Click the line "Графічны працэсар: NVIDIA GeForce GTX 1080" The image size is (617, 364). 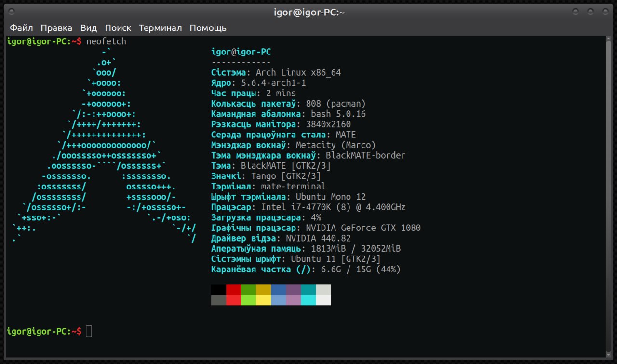click(316, 228)
